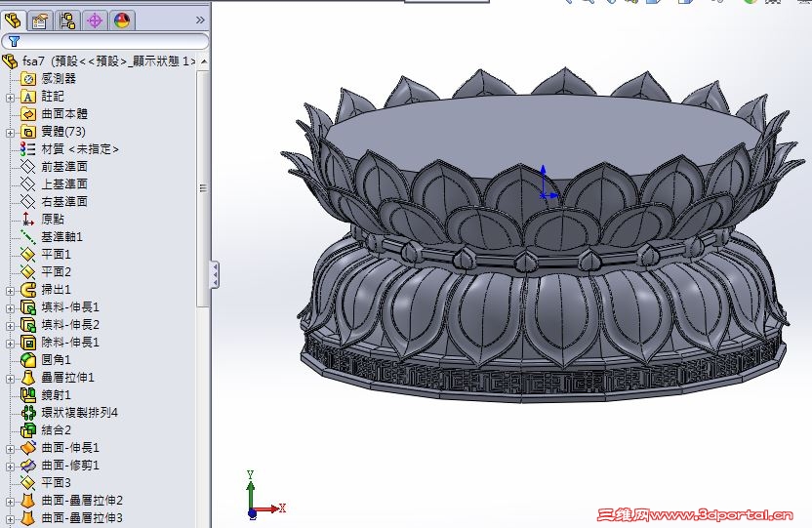Click the 曲面-疊層拉伸3 surface loft icon
Image resolution: width=812 pixels, height=528 pixels.
click(x=28, y=517)
